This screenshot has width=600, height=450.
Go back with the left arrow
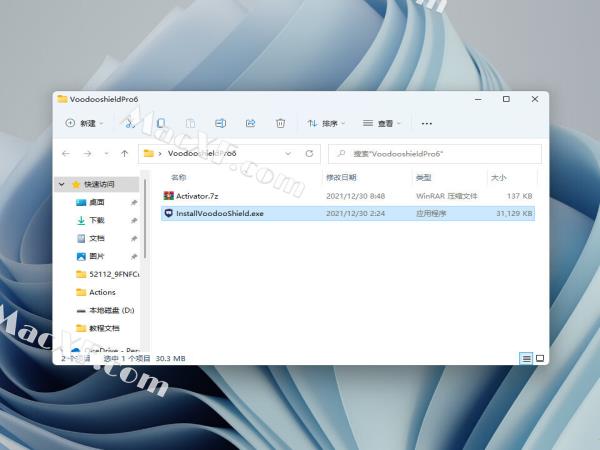[x=66, y=154]
